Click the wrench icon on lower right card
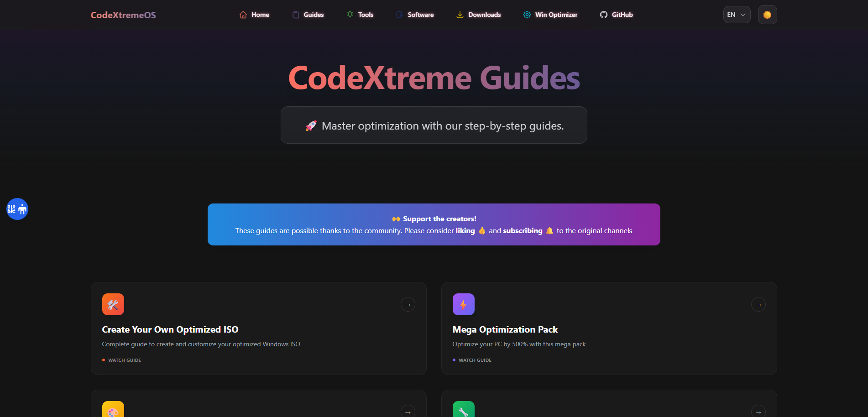 (x=464, y=409)
